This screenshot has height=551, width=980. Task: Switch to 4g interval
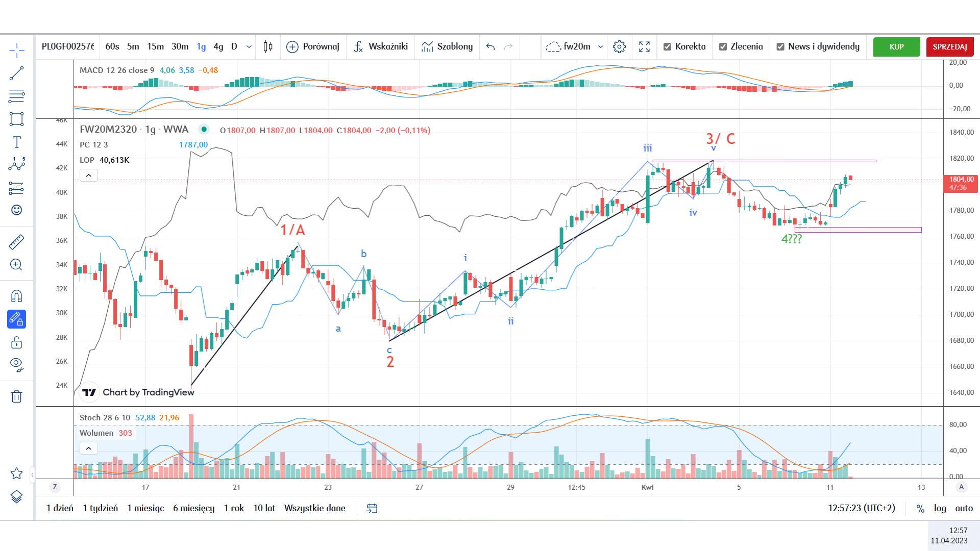point(218,46)
